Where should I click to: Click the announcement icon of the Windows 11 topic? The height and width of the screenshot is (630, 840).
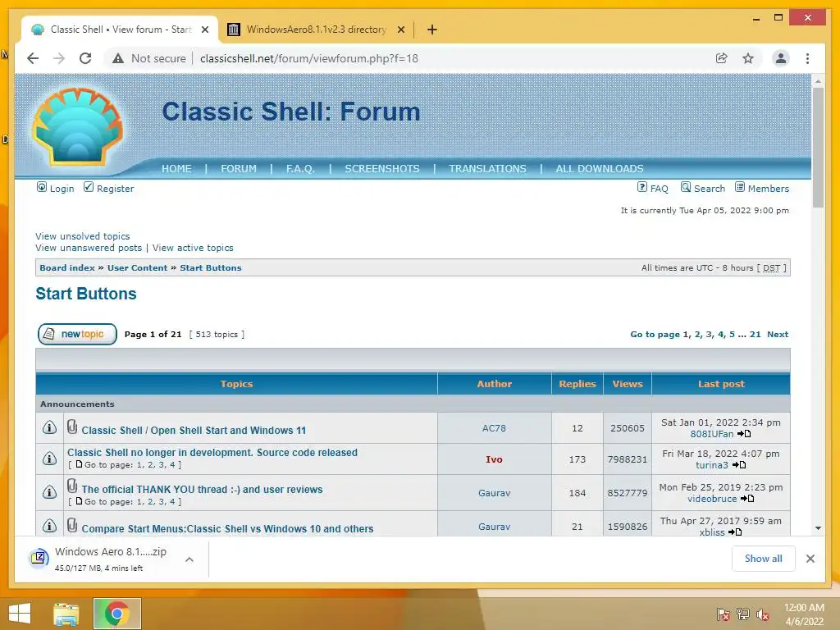pos(49,427)
